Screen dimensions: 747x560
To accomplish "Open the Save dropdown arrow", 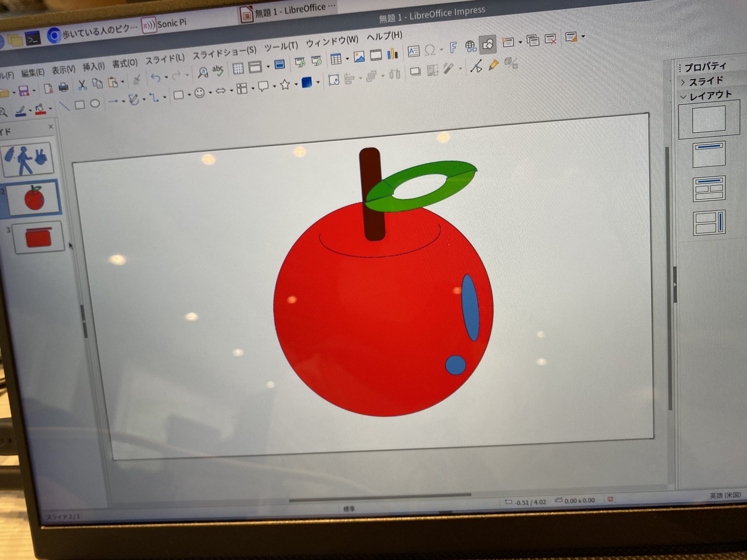I will (34, 91).
